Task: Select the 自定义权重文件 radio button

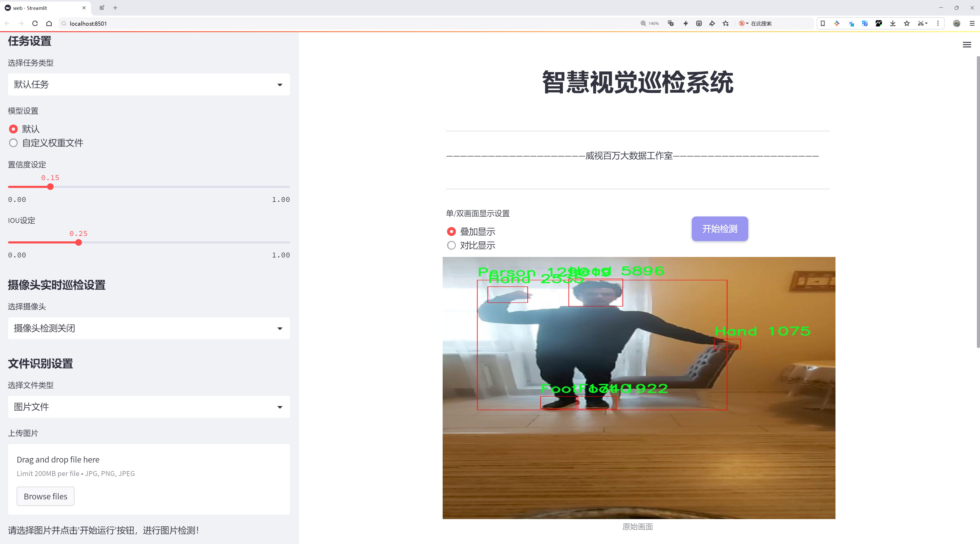Action: point(13,143)
